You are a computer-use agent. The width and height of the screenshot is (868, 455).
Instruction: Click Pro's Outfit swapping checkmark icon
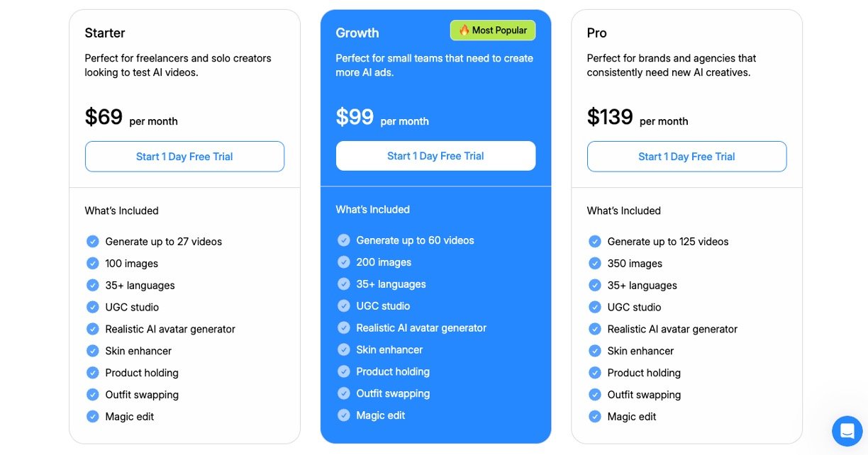tap(595, 395)
